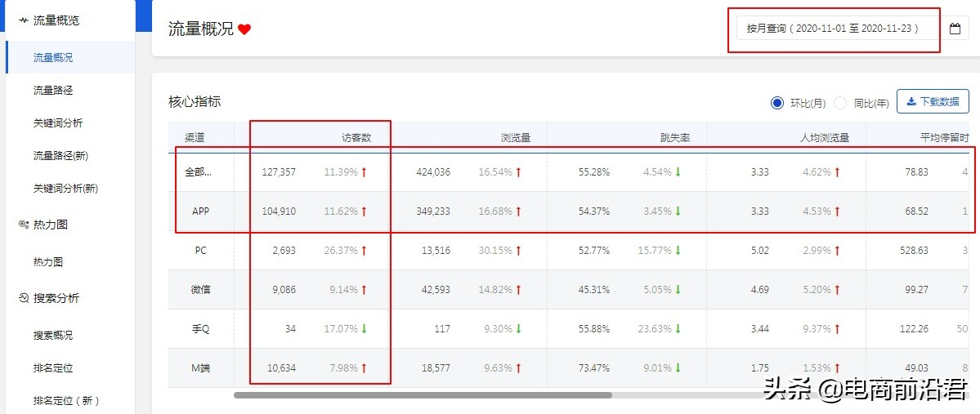Viewport: 980px width, 414px height.
Task: Click bounce rate 45.31% in 微信 row
Action: coord(594,290)
